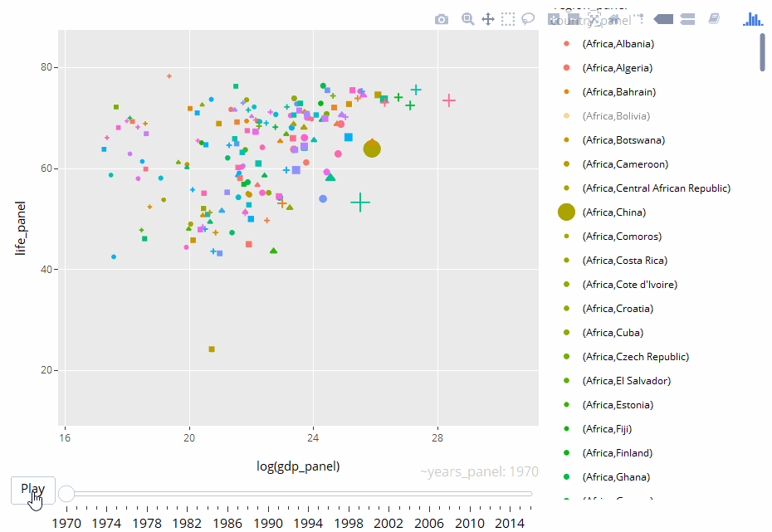Click the legend scrollbar on the right
Image resolution: width=772 pixels, height=532 pixels.
[760, 54]
